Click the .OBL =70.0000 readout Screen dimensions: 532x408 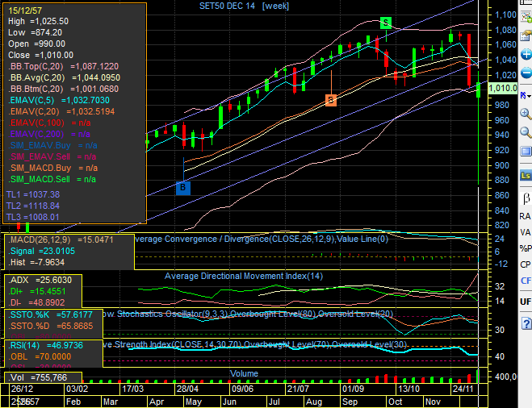[40, 356]
